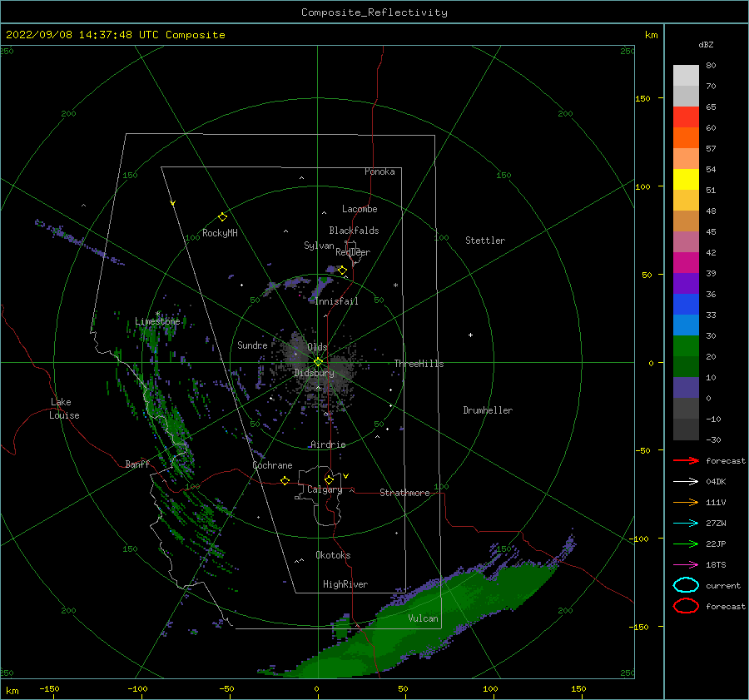Click the Airdrie town label
The height and width of the screenshot is (700, 749).
[328, 444]
